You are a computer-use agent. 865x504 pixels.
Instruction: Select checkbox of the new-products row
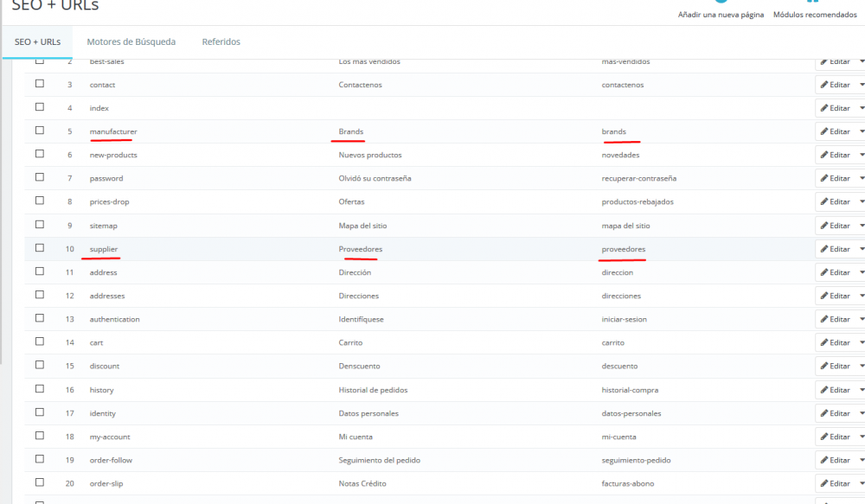pyautogui.click(x=40, y=154)
